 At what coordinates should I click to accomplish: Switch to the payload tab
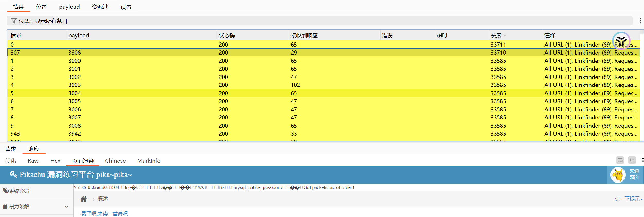(x=69, y=7)
